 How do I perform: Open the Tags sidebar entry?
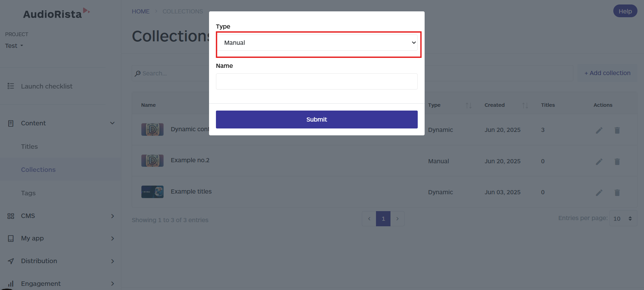[28, 193]
